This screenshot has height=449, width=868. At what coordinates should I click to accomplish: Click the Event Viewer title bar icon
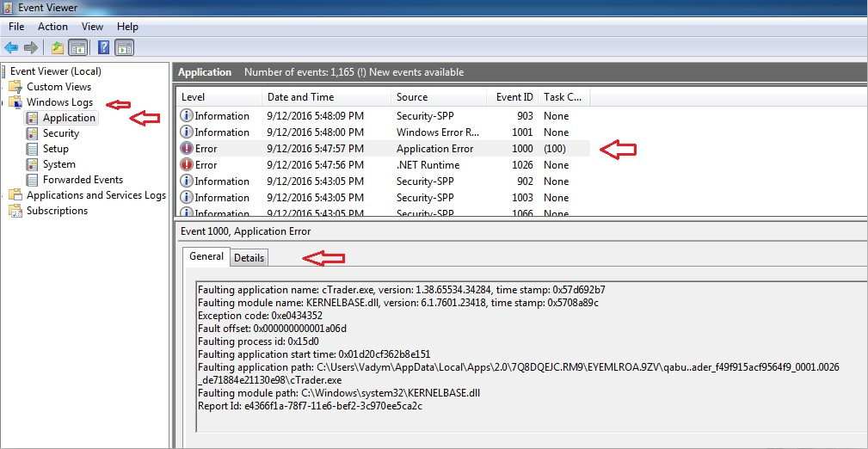pyautogui.click(x=9, y=8)
